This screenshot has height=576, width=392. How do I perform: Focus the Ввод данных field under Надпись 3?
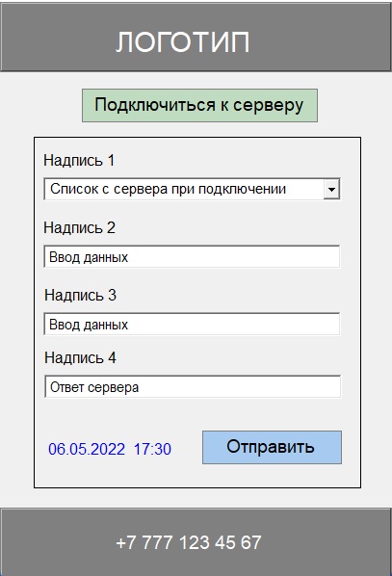[192, 324]
